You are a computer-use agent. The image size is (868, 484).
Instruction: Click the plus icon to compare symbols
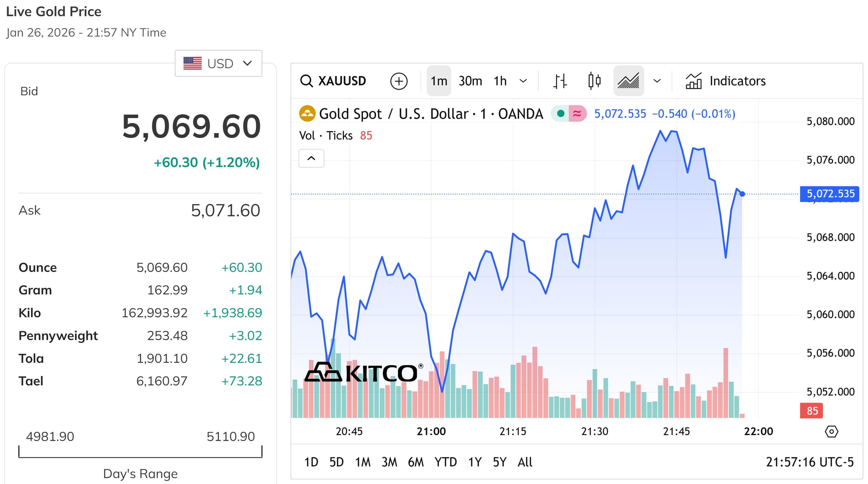[398, 81]
